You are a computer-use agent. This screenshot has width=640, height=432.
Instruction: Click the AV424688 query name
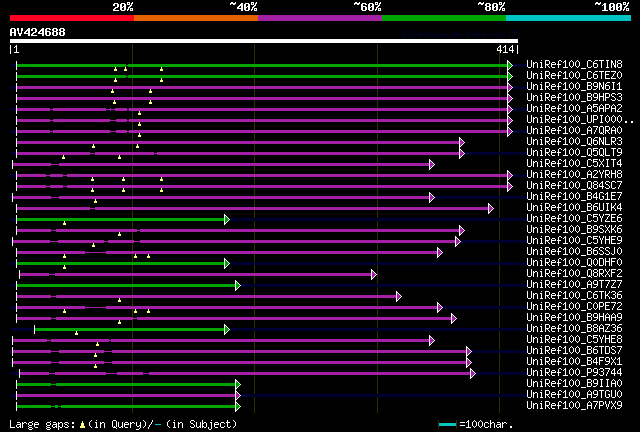tap(38, 32)
